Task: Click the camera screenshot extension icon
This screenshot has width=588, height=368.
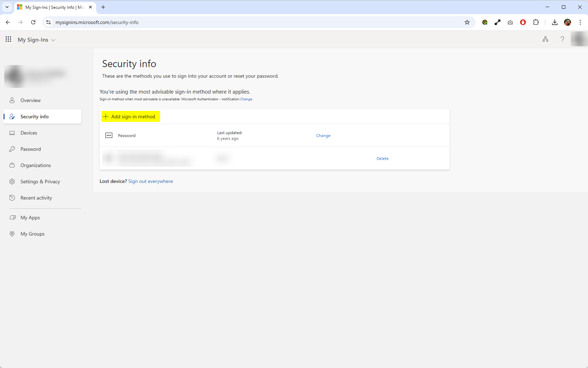Action: (510, 22)
